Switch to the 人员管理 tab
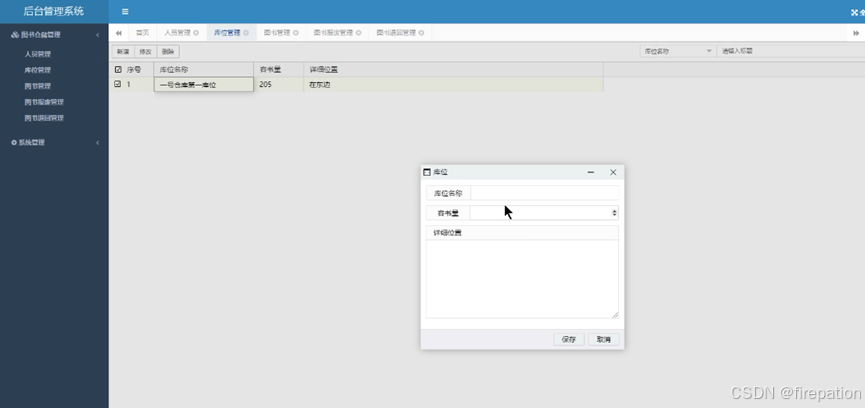 point(178,33)
